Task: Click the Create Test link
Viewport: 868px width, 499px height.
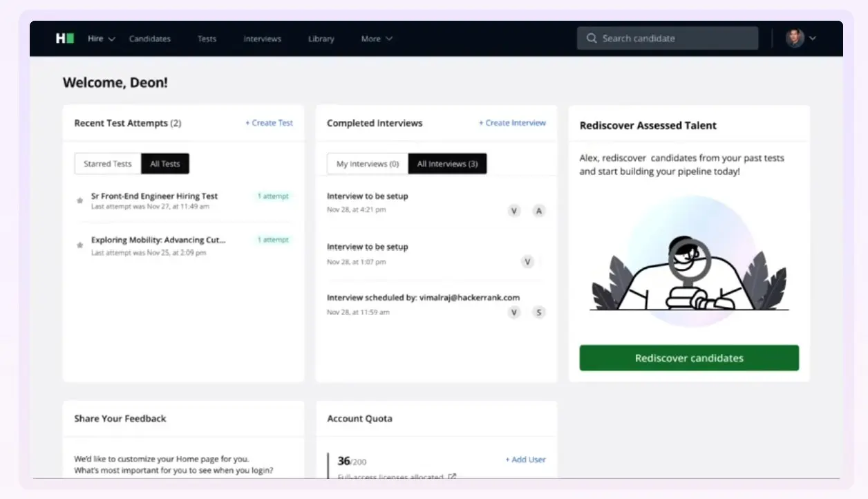Action: pos(270,123)
